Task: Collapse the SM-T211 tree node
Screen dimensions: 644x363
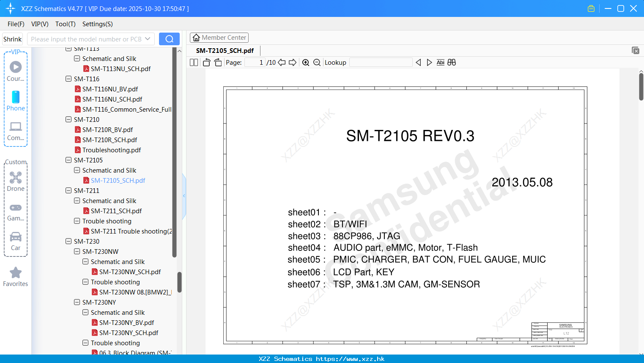Action: (69, 190)
